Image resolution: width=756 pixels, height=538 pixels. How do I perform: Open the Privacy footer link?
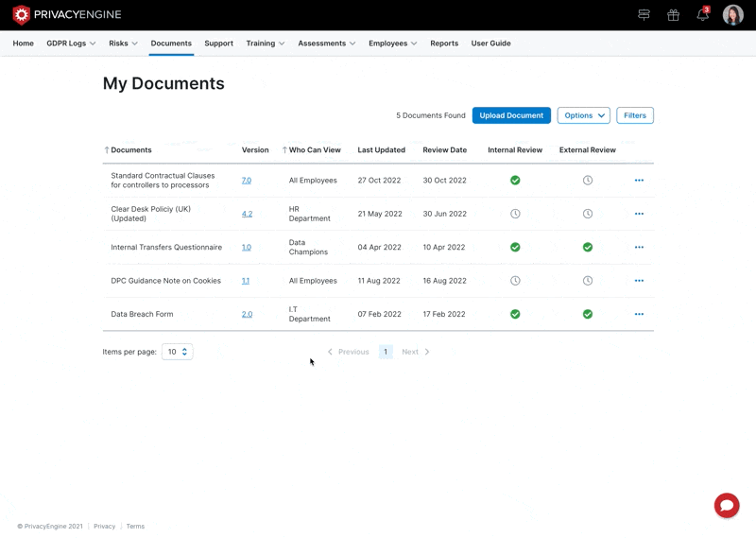click(105, 527)
